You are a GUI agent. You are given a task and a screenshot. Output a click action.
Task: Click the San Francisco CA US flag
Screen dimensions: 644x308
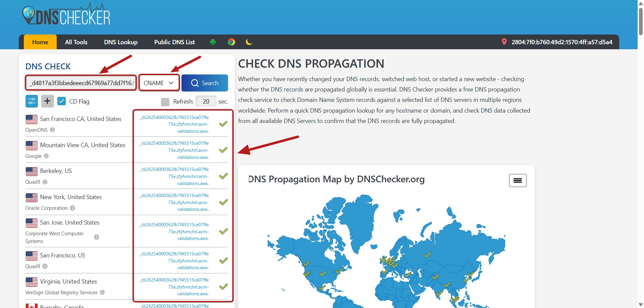coord(32,119)
